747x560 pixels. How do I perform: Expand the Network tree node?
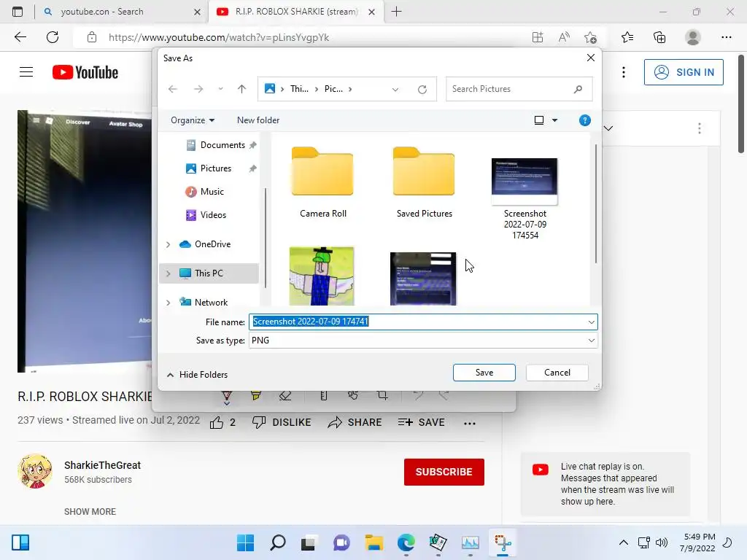point(169,303)
